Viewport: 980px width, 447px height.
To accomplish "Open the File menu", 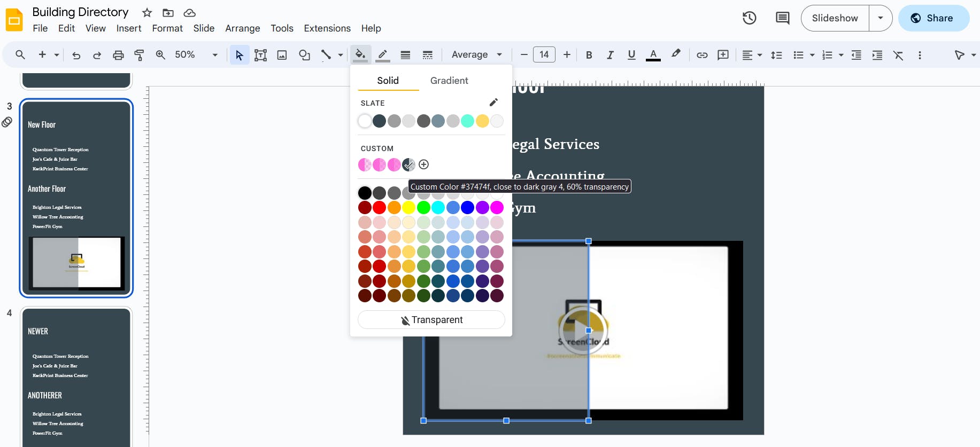I will (x=40, y=28).
